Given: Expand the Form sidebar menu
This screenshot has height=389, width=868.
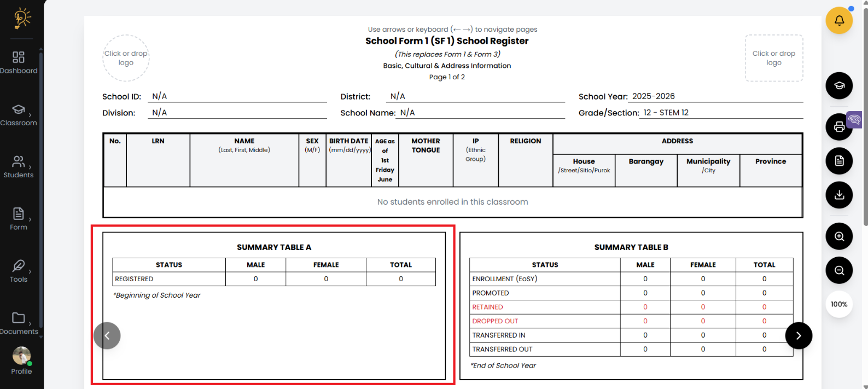Looking at the screenshot, I should click(x=19, y=219).
